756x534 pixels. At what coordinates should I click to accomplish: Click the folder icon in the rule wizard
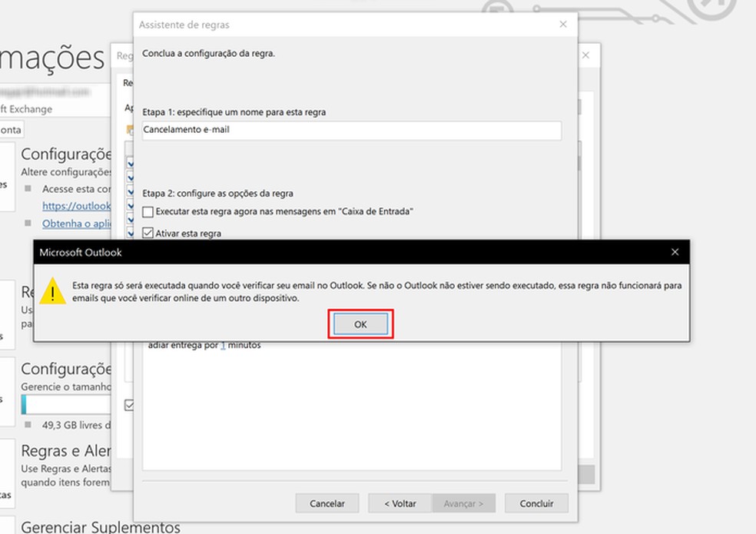click(131, 131)
